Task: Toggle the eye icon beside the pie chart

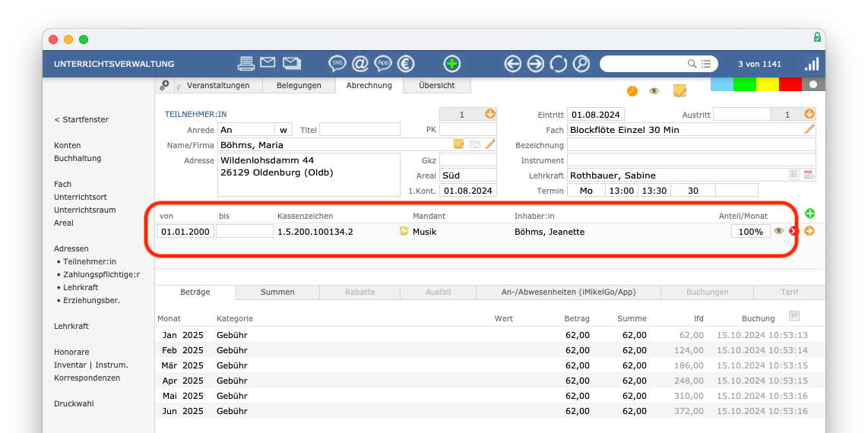Action: pyautogui.click(x=654, y=90)
